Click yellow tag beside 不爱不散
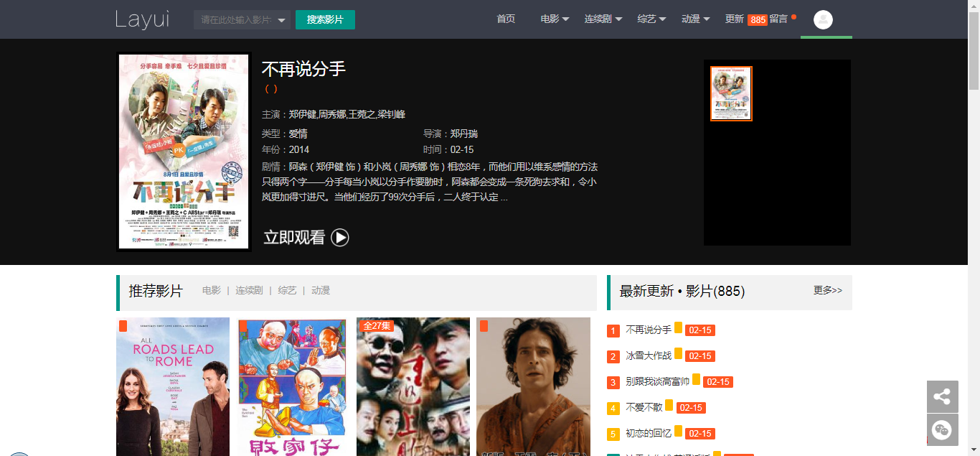The image size is (980, 456). (x=669, y=405)
